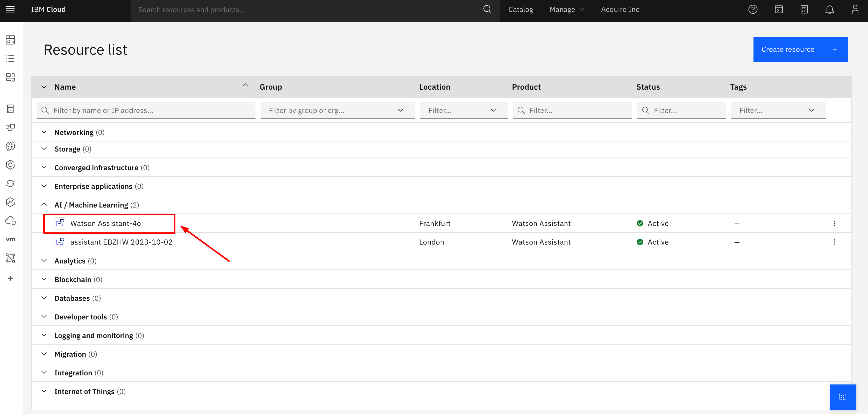Open actions menu for Watson Assistant-4o row
The width and height of the screenshot is (868, 414).
pyautogui.click(x=834, y=223)
